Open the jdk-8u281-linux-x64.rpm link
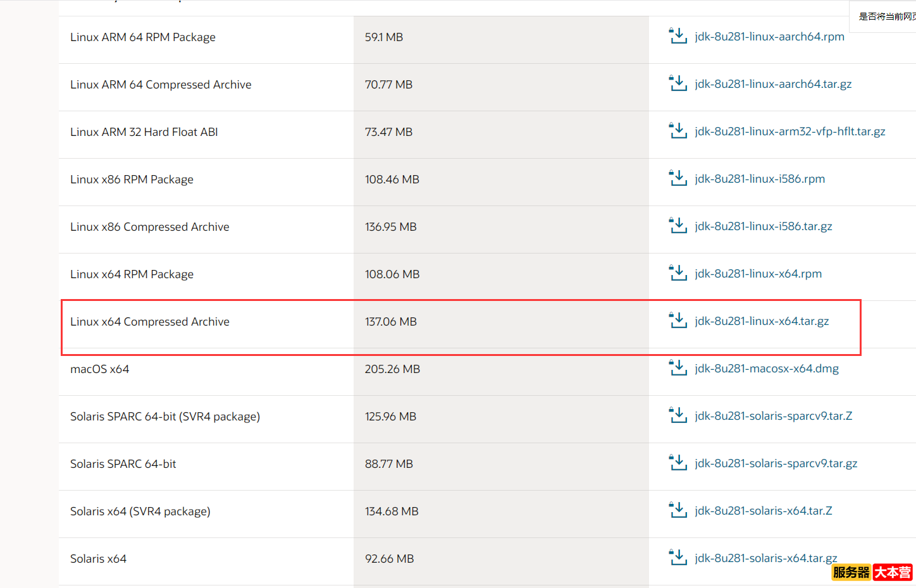Viewport: 916px width, 588px height. pyautogui.click(x=758, y=274)
